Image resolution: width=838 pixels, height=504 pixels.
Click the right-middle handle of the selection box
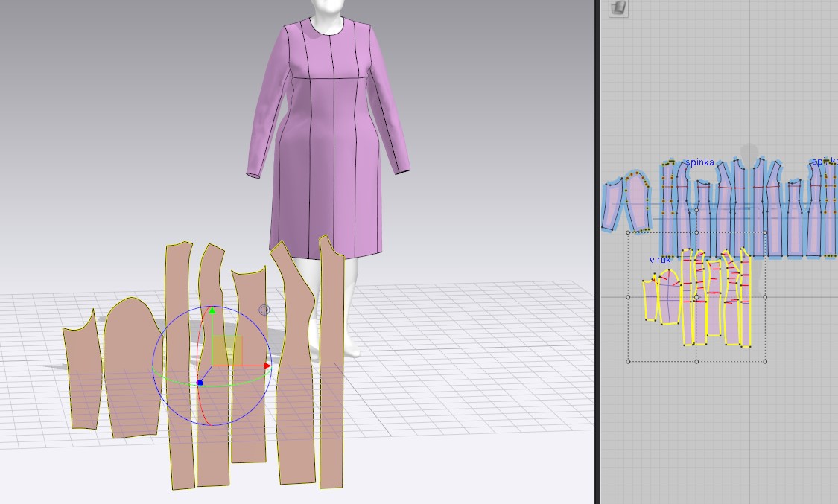(x=766, y=297)
